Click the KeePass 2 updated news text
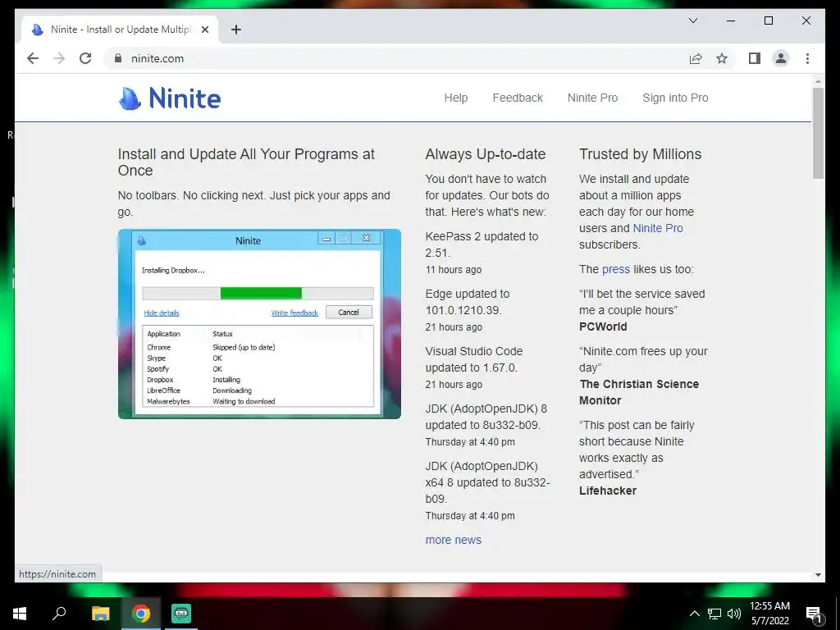Image resolution: width=840 pixels, height=630 pixels. [482, 244]
